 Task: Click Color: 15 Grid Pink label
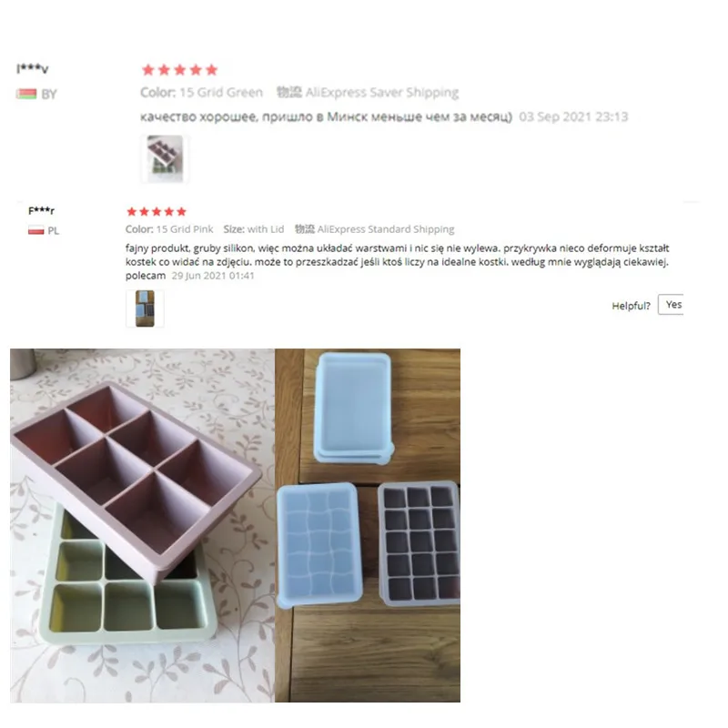click(x=169, y=229)
